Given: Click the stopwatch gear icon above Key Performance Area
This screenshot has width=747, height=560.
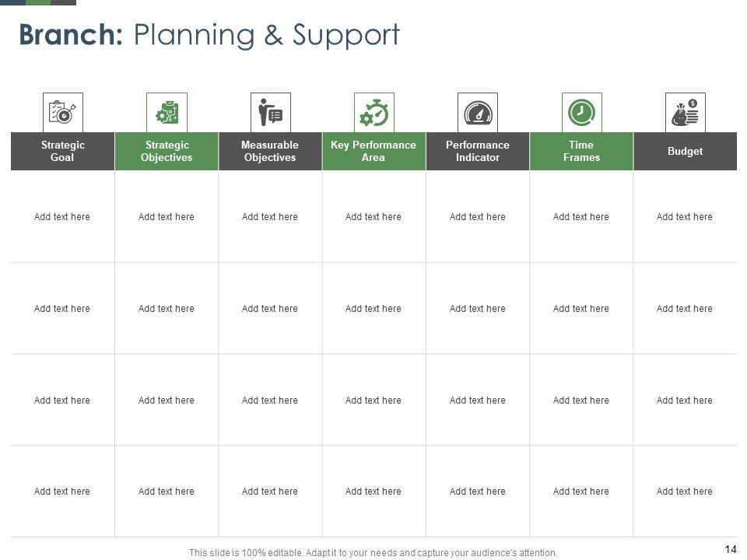Looking at the screenshot, I should click(x=373, y=113).
